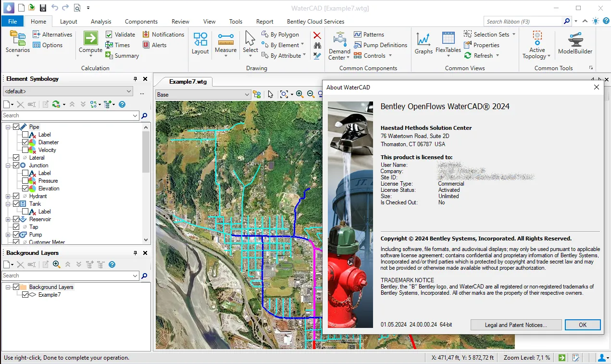
Task: Toggle the Reservoir checkbox
Action: coord(16,219)
